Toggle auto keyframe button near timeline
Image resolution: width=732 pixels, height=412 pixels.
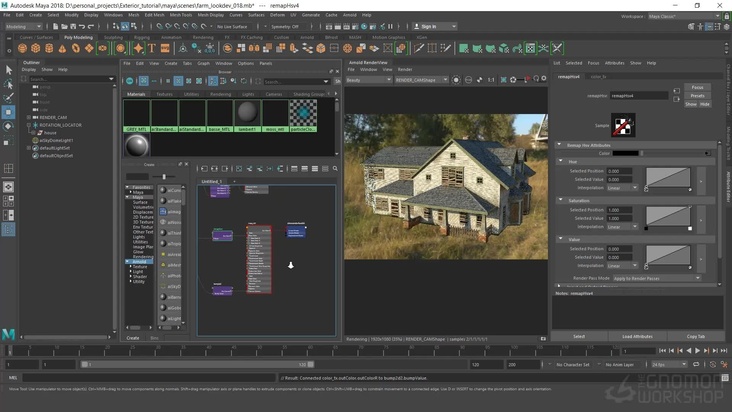(713, 364)
